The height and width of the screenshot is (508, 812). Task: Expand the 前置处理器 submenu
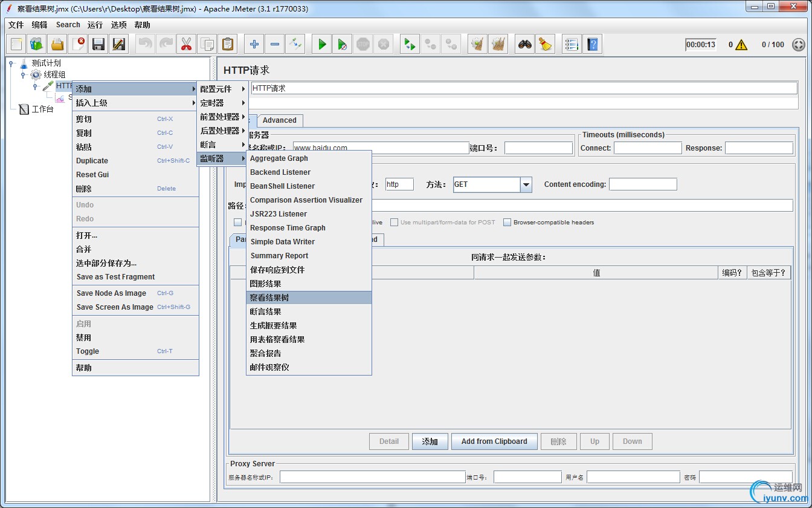[222, 117]
